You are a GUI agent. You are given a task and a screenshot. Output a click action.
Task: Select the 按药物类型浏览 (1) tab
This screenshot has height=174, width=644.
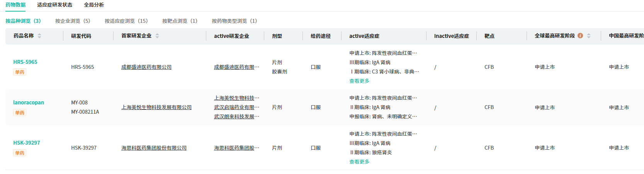[x=234, y=21]
